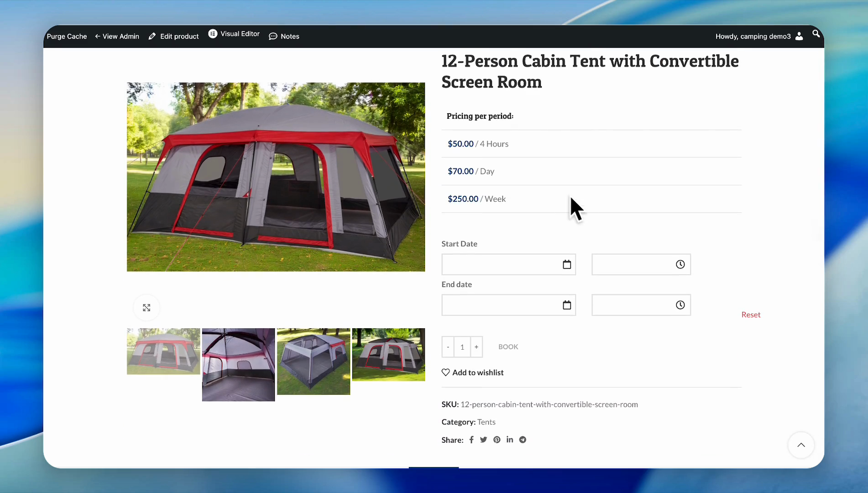Increase quantity with the plus button
This screenshot has height=493, width=868.
click(x=476, y=347)
